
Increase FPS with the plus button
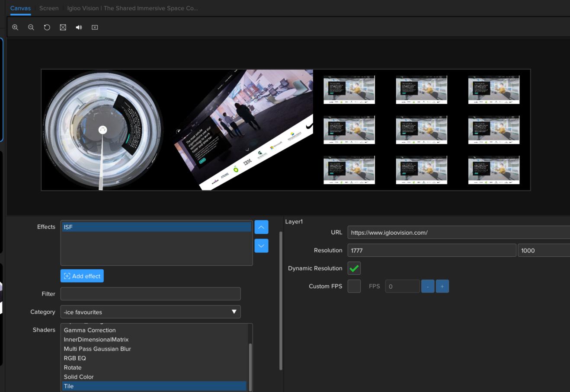pos(442,286)
